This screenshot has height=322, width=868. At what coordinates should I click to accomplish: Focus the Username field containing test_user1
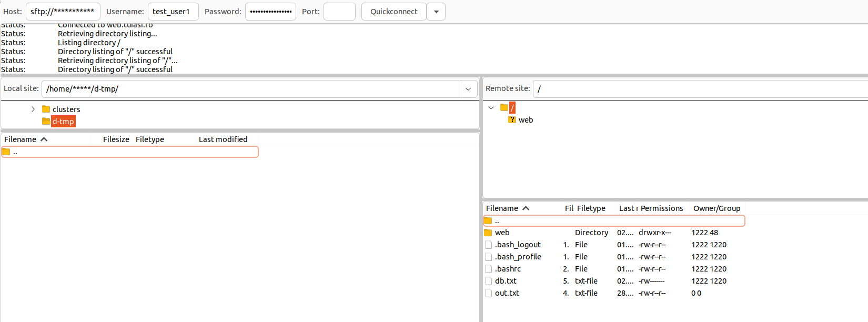173,12
